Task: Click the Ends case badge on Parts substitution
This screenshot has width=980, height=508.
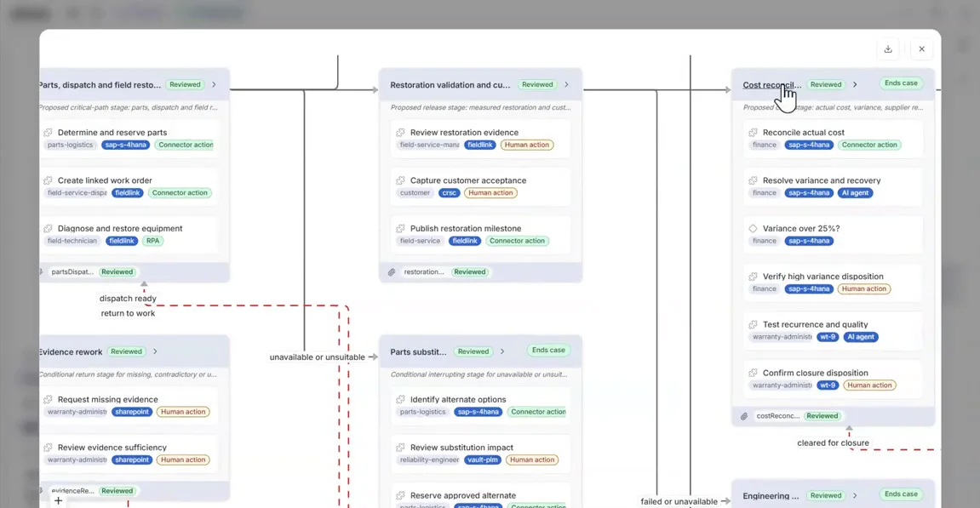Action: pyautogui.click(x=548, y=350)
